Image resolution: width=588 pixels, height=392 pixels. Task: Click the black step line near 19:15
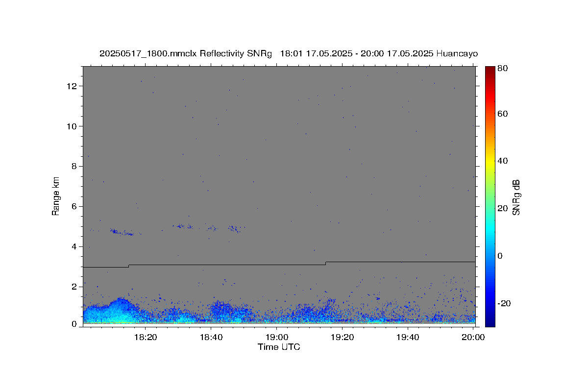click(x=325, y=263)
